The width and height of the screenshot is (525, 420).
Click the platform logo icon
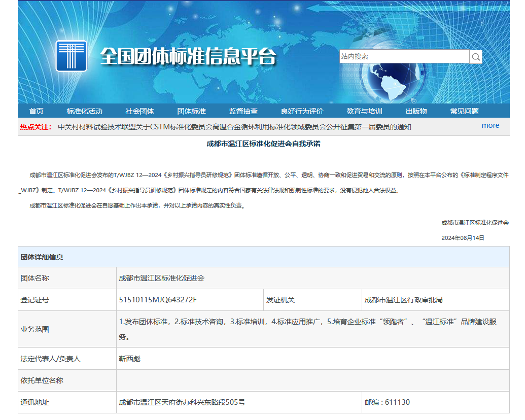[72, 56]
